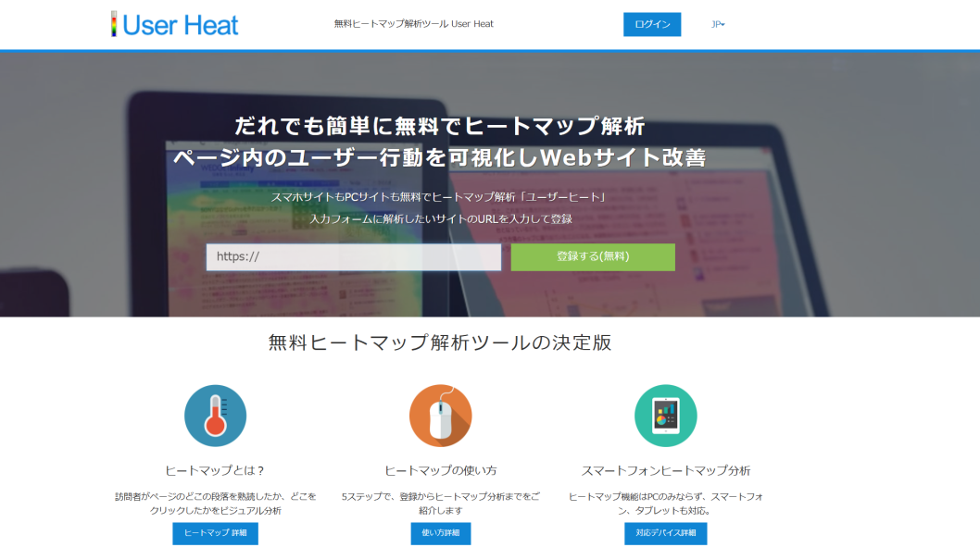Open the JP language dropdown
The image size is (980, 560).
pyautogui.click(x=718, y=24)
